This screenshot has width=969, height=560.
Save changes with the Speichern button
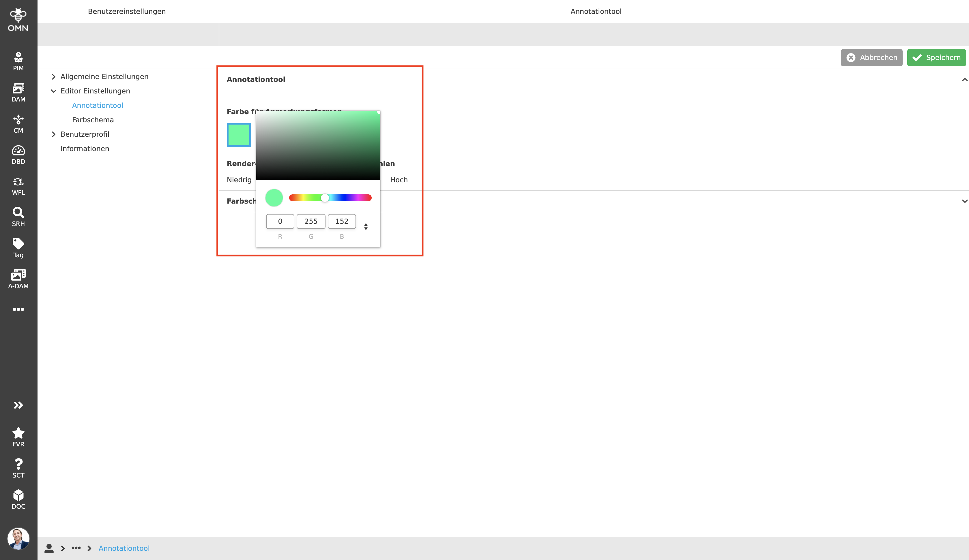tap(936, 57)
